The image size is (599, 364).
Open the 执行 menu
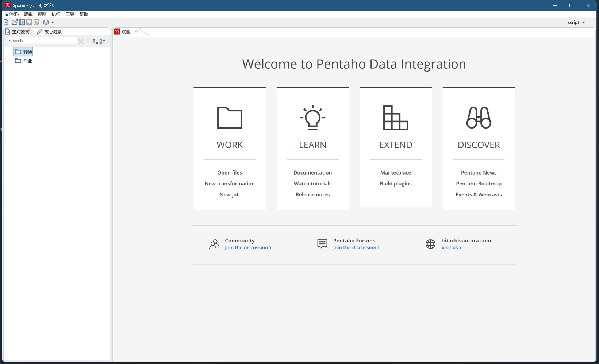pyautogui.click(x=56, y=14)
